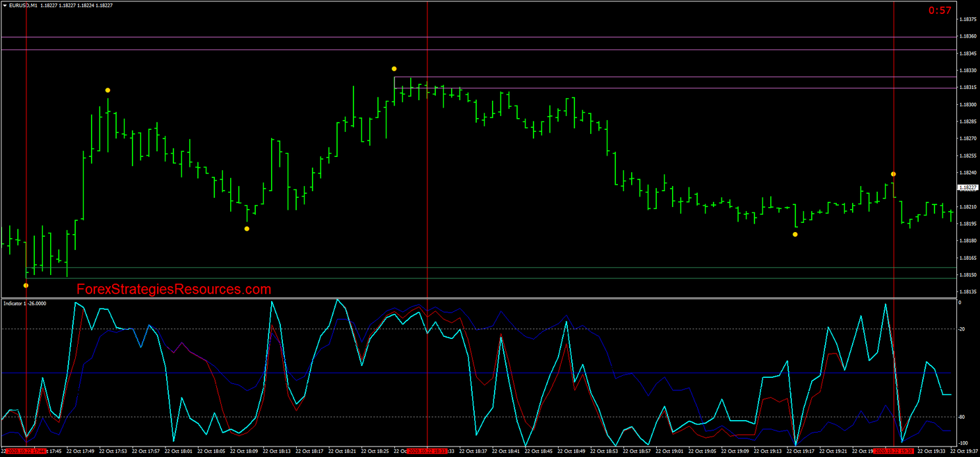Click the 22 Oct 17:57 time label

tap(146, 452)
